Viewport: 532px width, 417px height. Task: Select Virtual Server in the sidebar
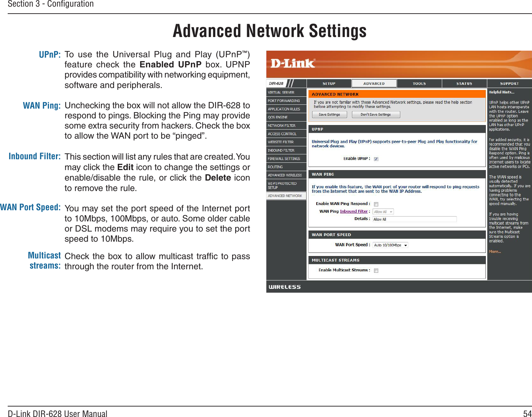286,93
